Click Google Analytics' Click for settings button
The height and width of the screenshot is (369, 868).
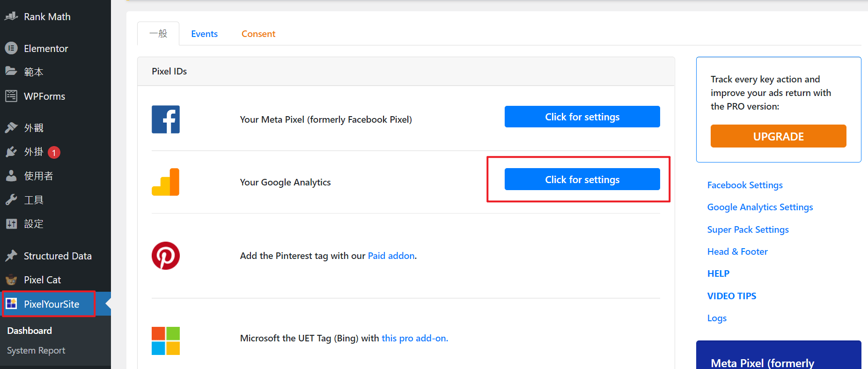coord(582,179)
